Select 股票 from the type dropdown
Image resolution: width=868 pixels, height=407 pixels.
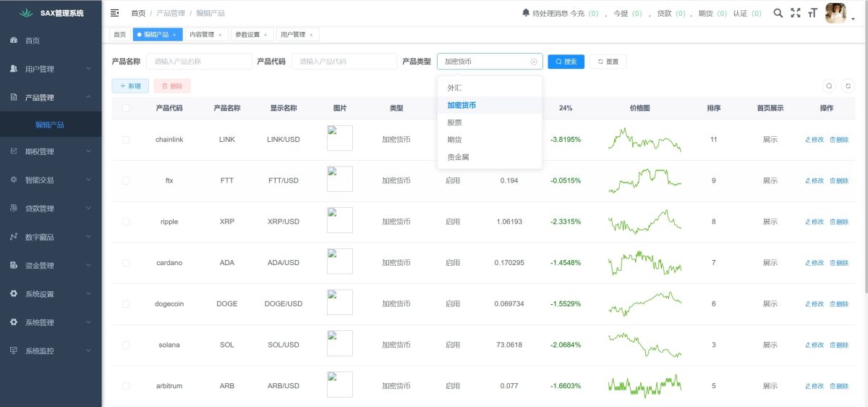coord(490,122)
